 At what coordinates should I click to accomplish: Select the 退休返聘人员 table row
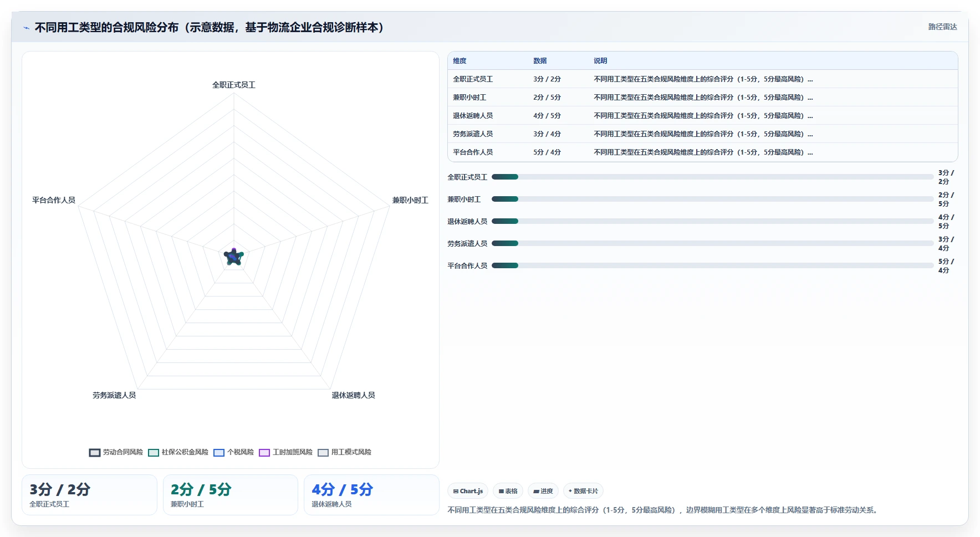[702, 116]
